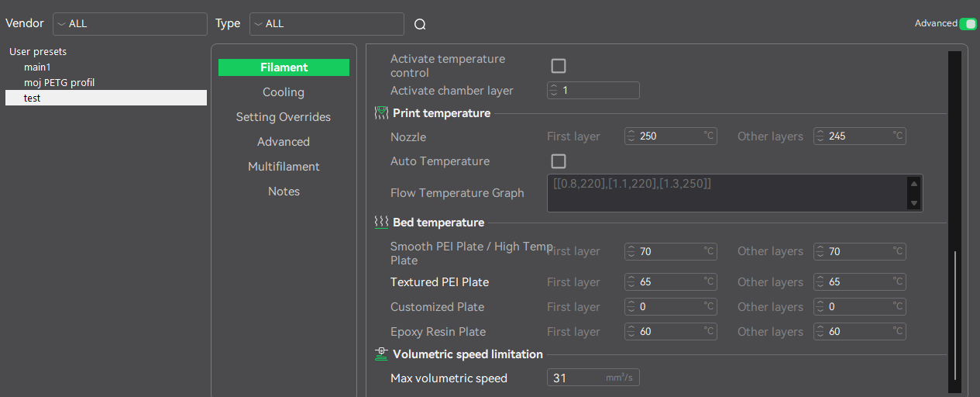Open the Multifilament tab
The image size is (980, 397).
point(284,167)
